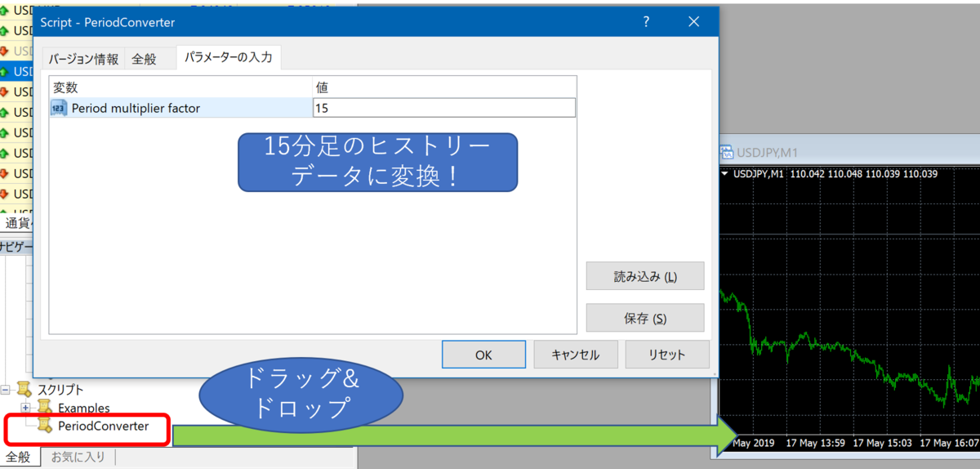Open the chart dropdown triangle beside USDJPY,M1
Viewport: 980px width, 469px height.
725,173
